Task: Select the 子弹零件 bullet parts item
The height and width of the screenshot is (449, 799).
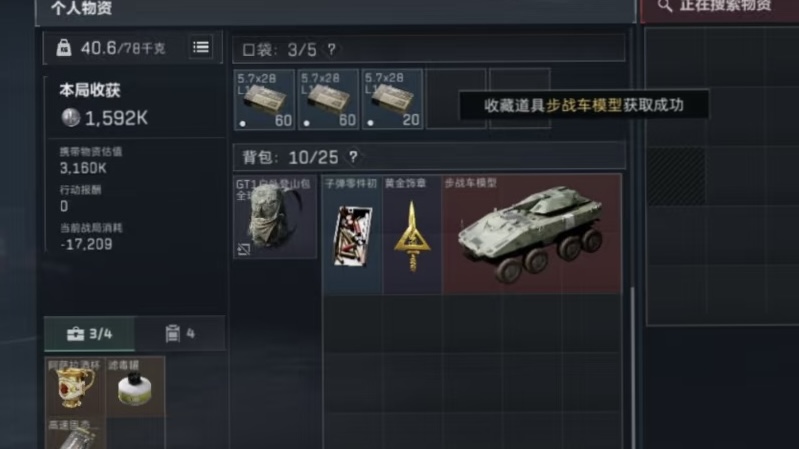Action: pos(352,234)
